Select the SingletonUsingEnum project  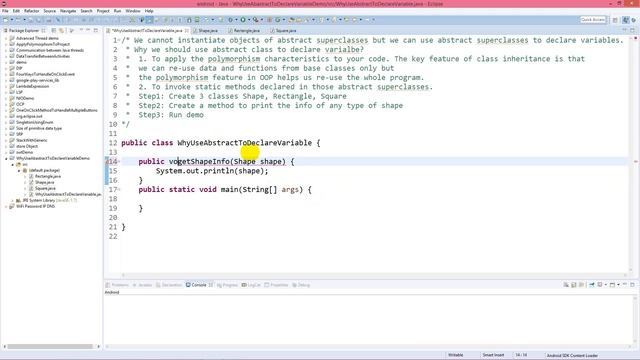click(35, 122)
